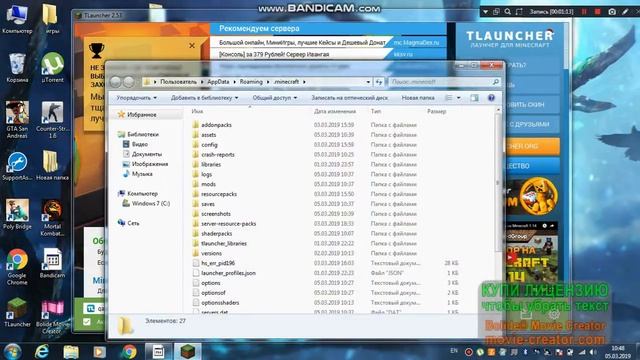Open the saves folder

[208, 204]
